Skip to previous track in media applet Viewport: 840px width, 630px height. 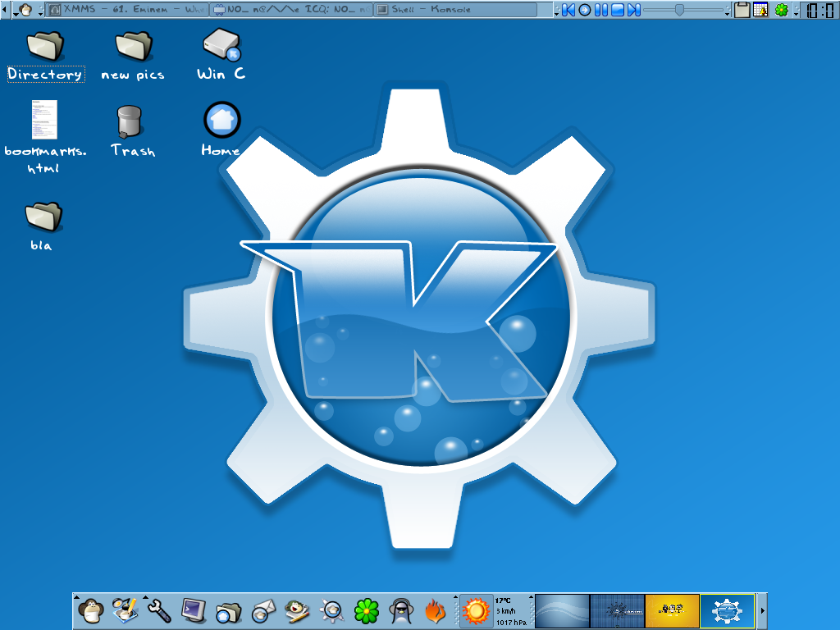click(568, 10)
